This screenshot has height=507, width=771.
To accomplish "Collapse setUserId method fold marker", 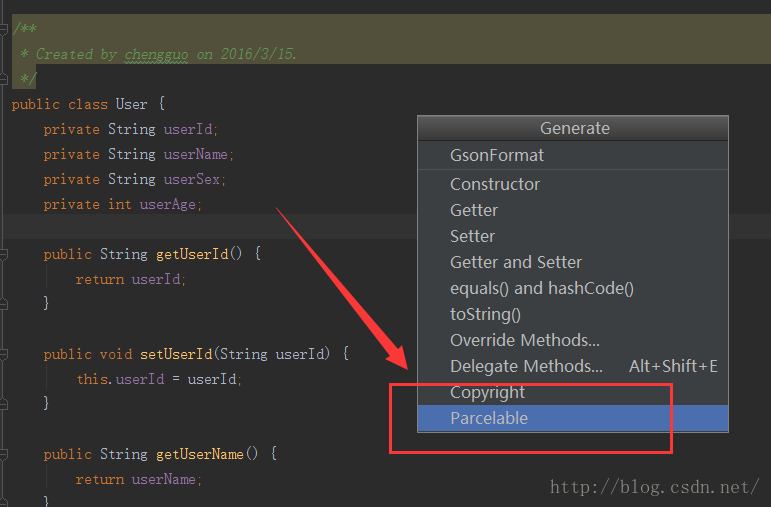I will (x=3, y=354).
